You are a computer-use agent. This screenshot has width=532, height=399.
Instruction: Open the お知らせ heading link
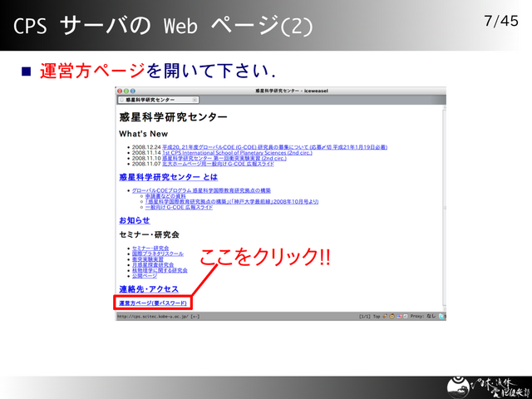tap(135, 220)
